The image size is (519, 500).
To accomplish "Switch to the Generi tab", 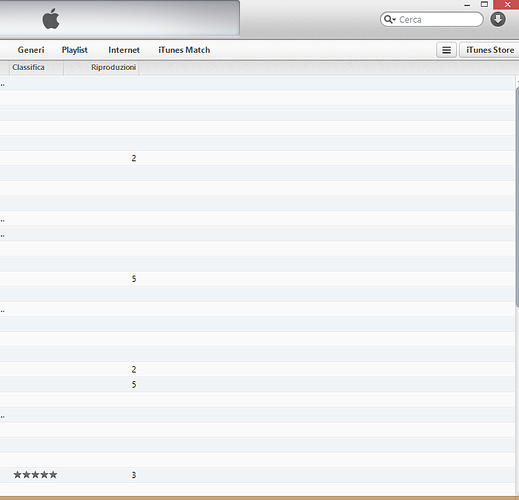I will point(31,50).
